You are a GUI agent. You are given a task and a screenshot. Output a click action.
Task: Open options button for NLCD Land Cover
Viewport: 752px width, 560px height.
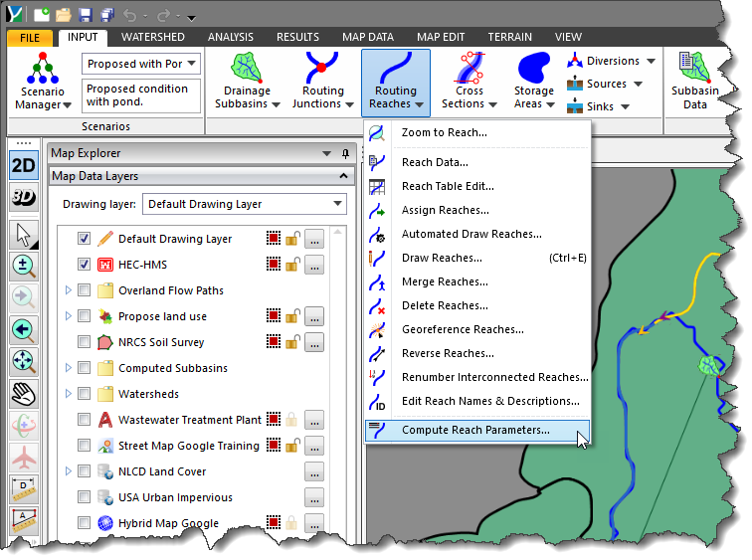coord(314,471)
